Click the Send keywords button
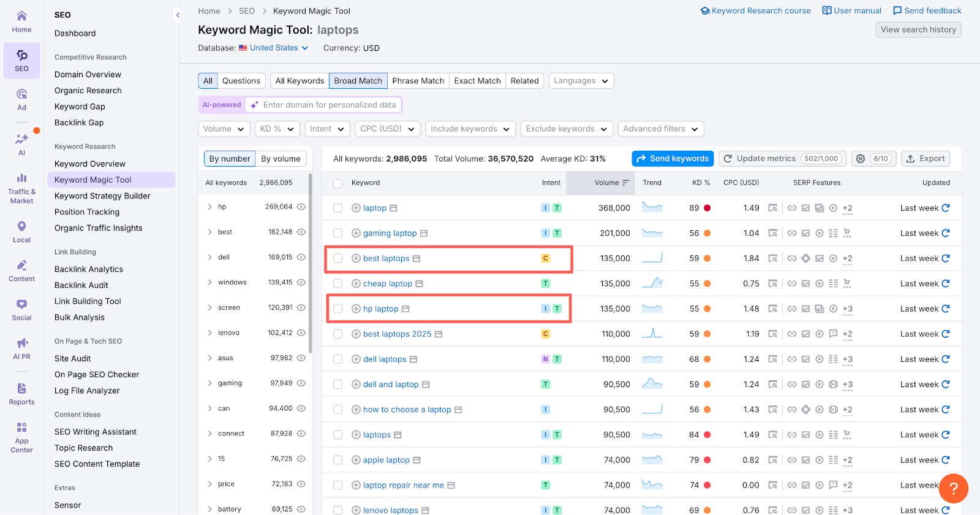Image resolution: width=980 pixels, height=515 pixels. [x=673, y=159]
